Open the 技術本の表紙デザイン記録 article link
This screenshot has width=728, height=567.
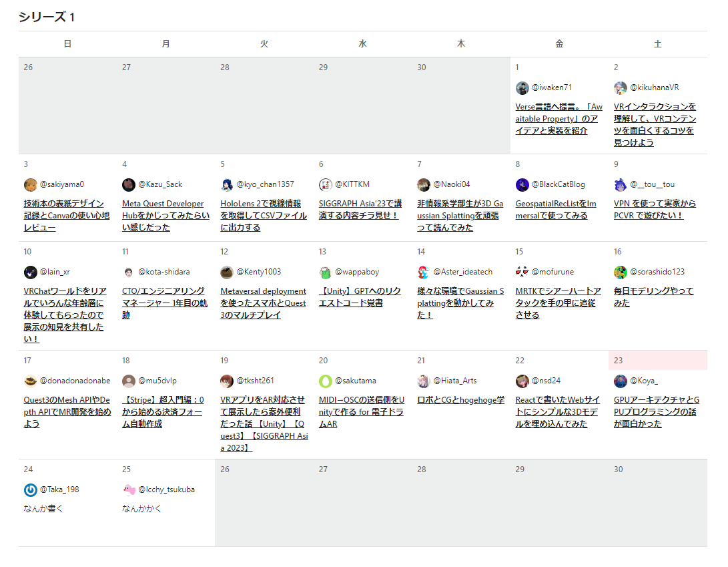coord(66,216)
